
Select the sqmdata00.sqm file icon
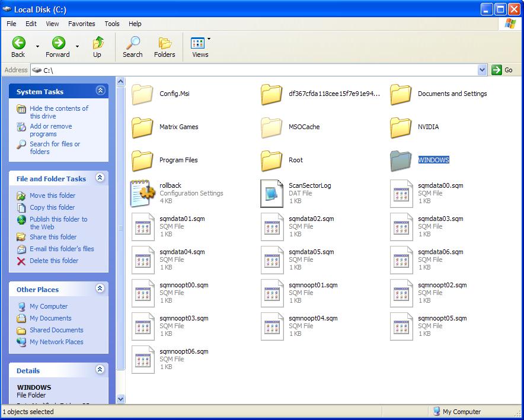click(x=401, y=194)
